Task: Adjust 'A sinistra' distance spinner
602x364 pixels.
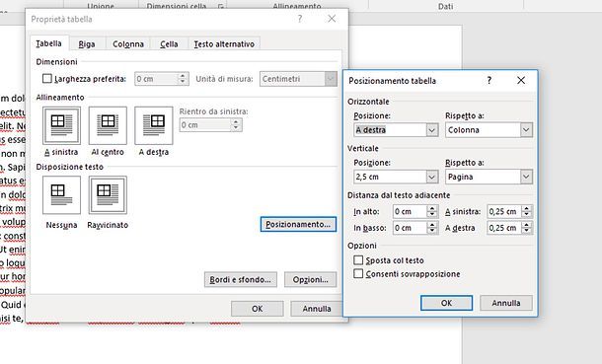Action: [x=527, y=211]
